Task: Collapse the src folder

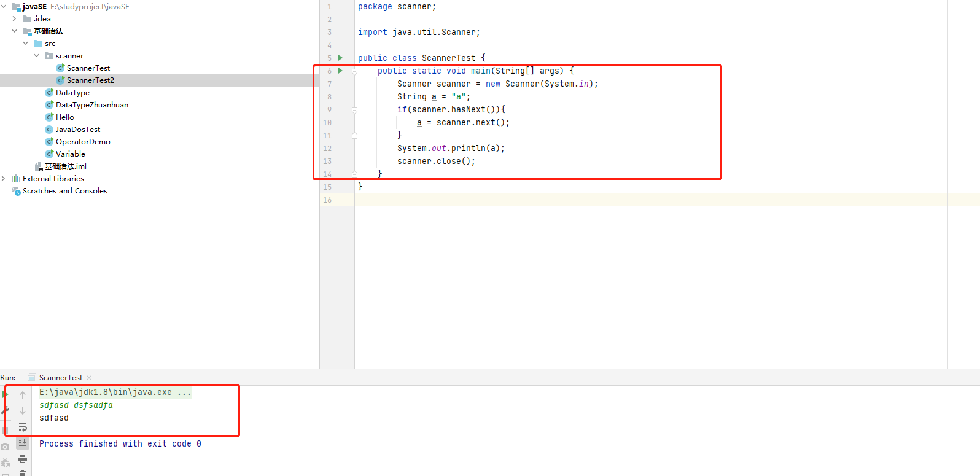Action: tap(26, 44)
